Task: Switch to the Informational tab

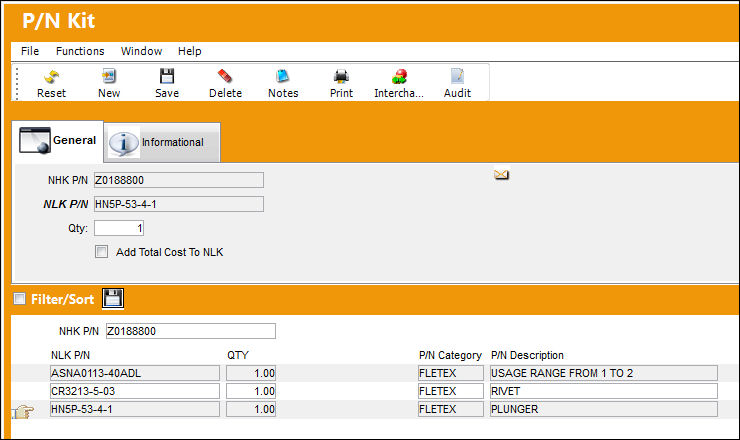Action: (x=162, y=143)
